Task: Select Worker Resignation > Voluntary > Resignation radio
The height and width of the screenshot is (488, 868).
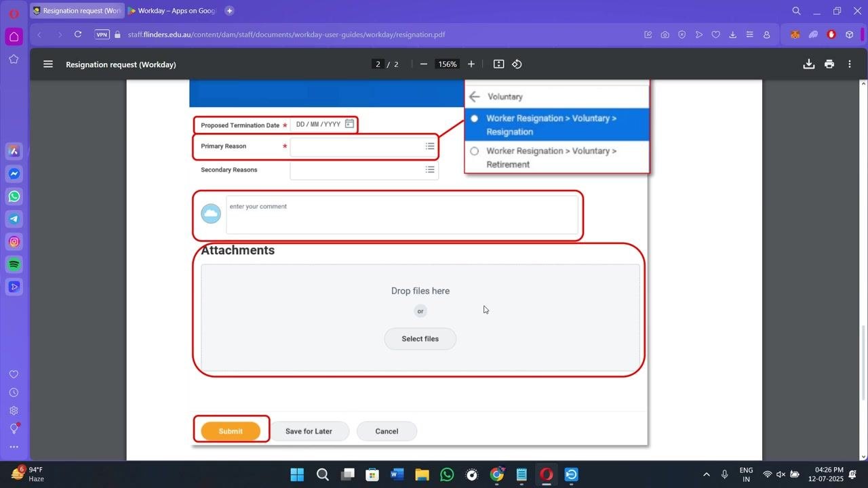Action: [x=474, y=119]
